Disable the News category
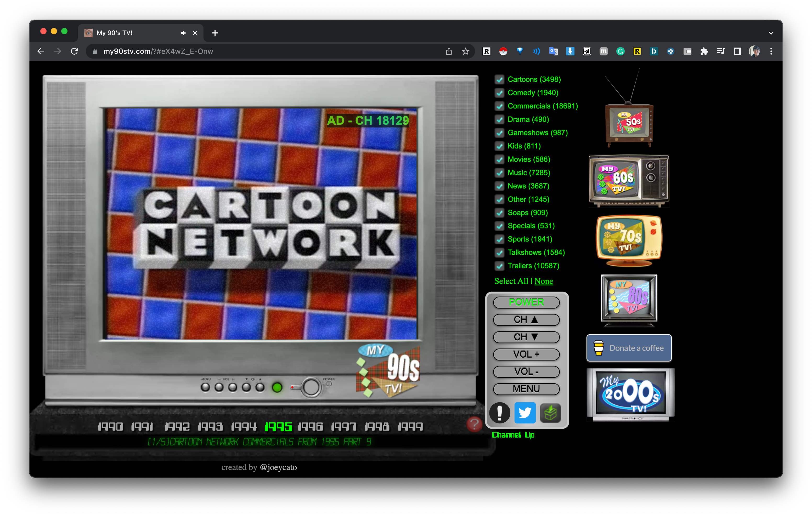The image size is (812, 516). pyautogui.click(x=499, y=186)
